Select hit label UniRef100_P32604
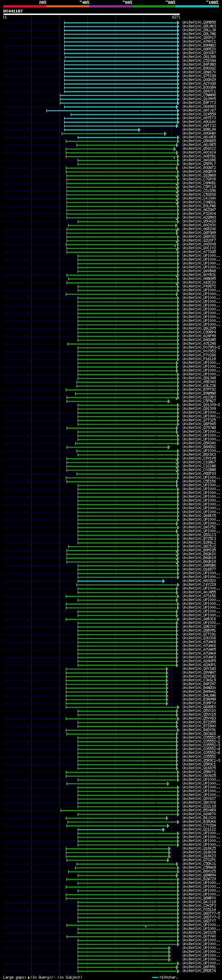 tap(199, 214)
